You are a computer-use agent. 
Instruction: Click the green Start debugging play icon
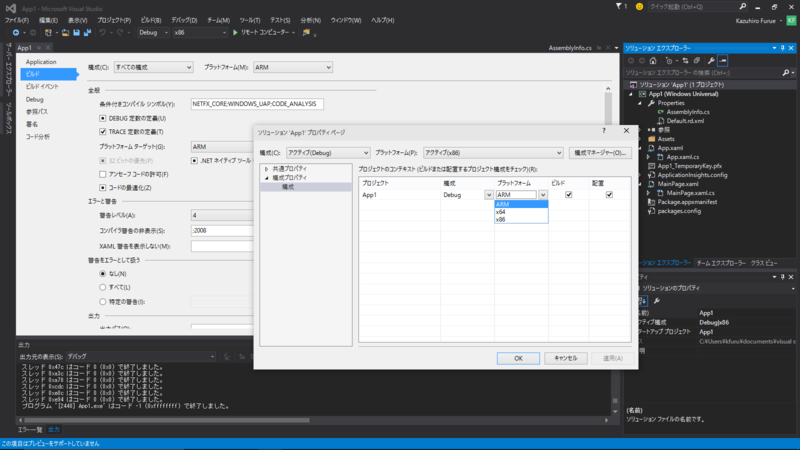[235, 33]
